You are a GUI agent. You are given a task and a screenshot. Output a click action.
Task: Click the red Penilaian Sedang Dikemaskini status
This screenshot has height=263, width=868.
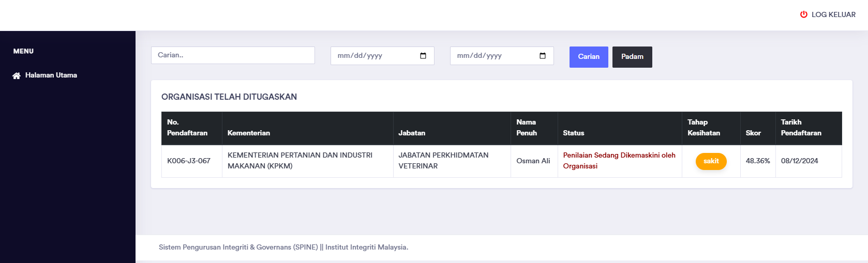[619, 161]
